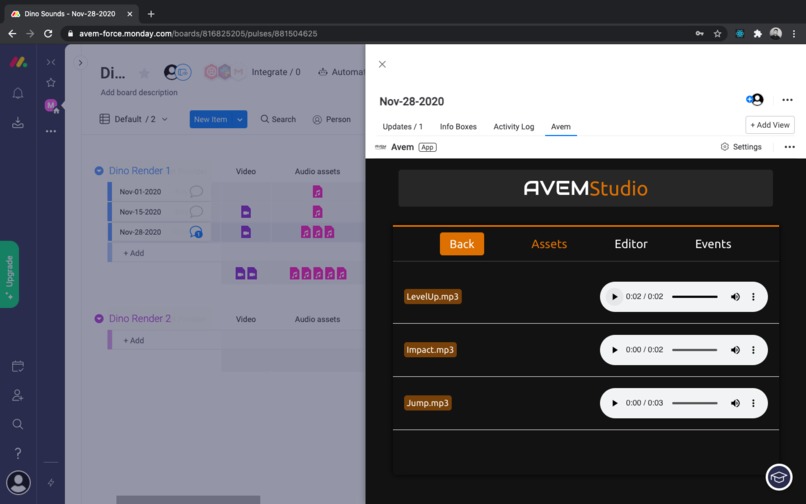Click the green Upgrade button
This screenshot has height=504, width=806.
pyautogui.click(x=9, y=274)
